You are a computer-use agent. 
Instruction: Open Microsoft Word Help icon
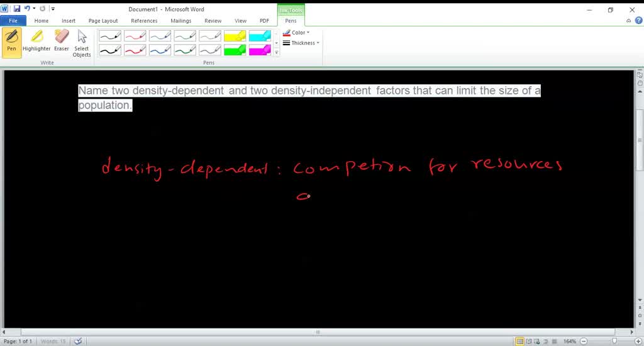pyautogui.click(x=639, y=20)
